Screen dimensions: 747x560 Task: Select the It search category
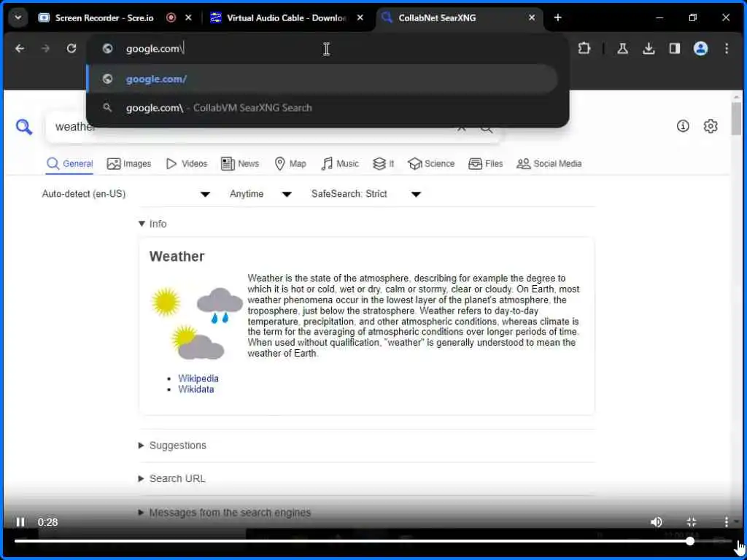point(384,164)
